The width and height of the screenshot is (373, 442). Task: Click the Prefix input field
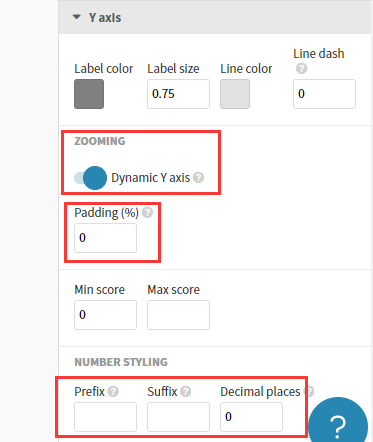tap(105, 417)
